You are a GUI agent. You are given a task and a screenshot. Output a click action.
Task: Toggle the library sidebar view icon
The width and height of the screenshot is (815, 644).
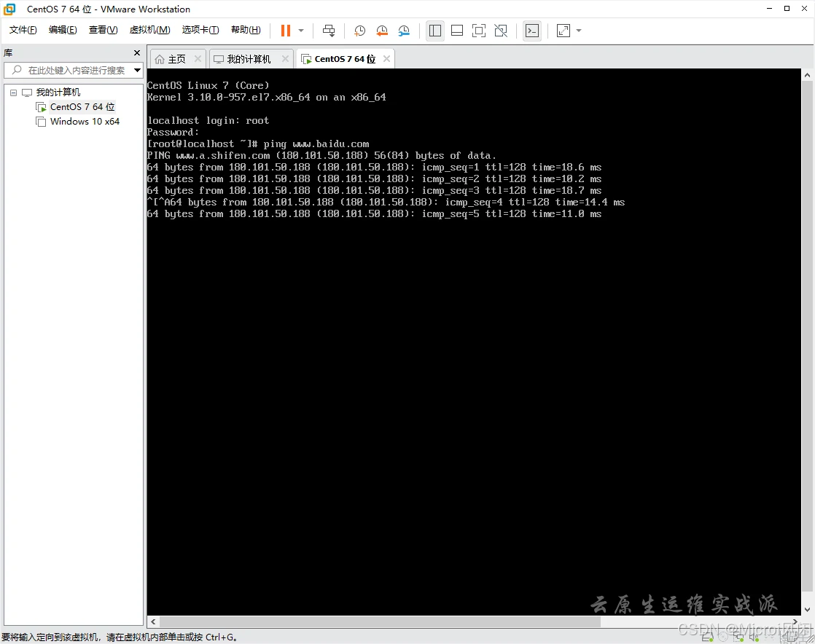[435, 31]
